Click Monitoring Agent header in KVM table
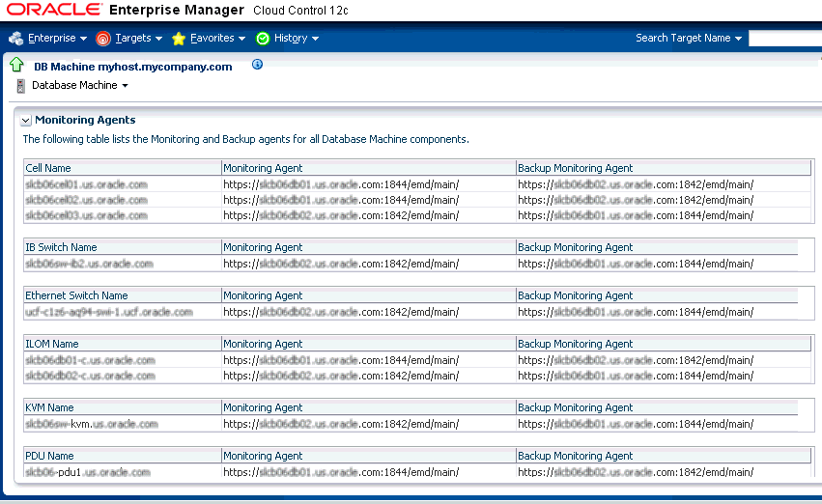Image resolution: width=822 pixels, height=504 pixels. pyautogui.click(x=369, y=407)
